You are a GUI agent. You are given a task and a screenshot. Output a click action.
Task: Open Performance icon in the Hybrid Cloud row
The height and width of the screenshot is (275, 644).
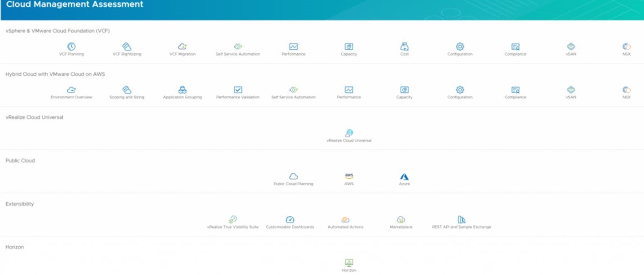click(349, 90)
